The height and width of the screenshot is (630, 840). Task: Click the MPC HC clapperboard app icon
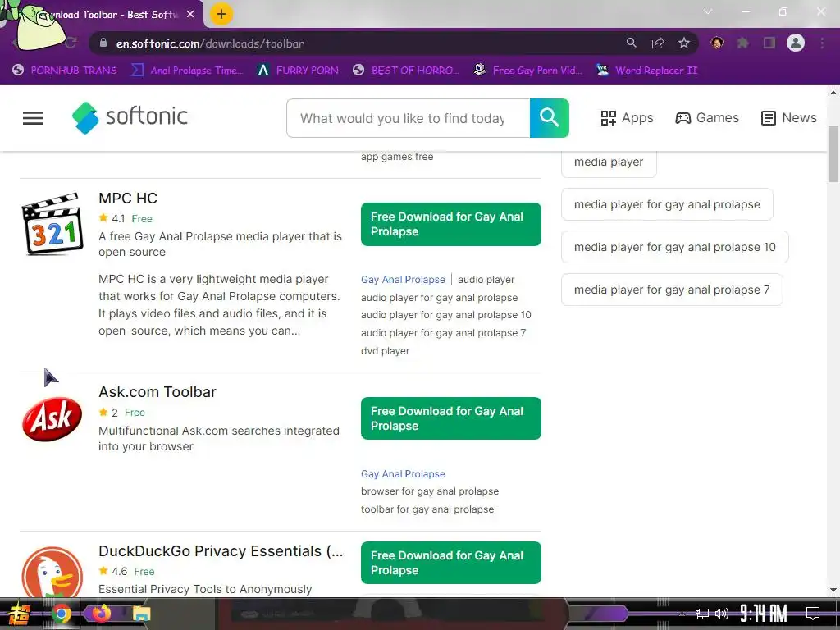(52, 223)
